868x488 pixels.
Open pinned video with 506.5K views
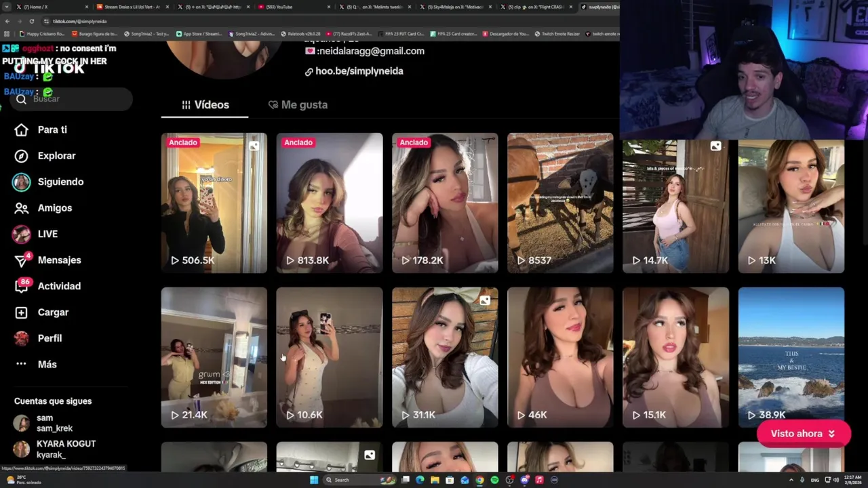[214, 203]
